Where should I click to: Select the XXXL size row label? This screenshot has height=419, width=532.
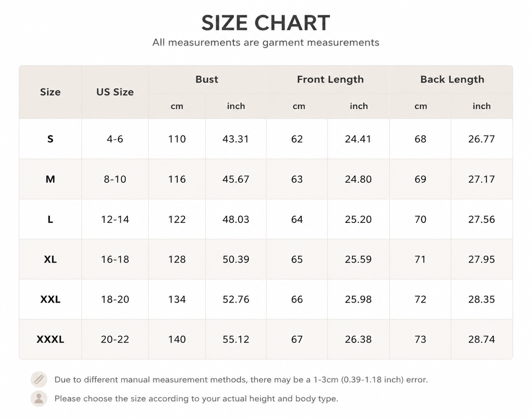(50, 340)
